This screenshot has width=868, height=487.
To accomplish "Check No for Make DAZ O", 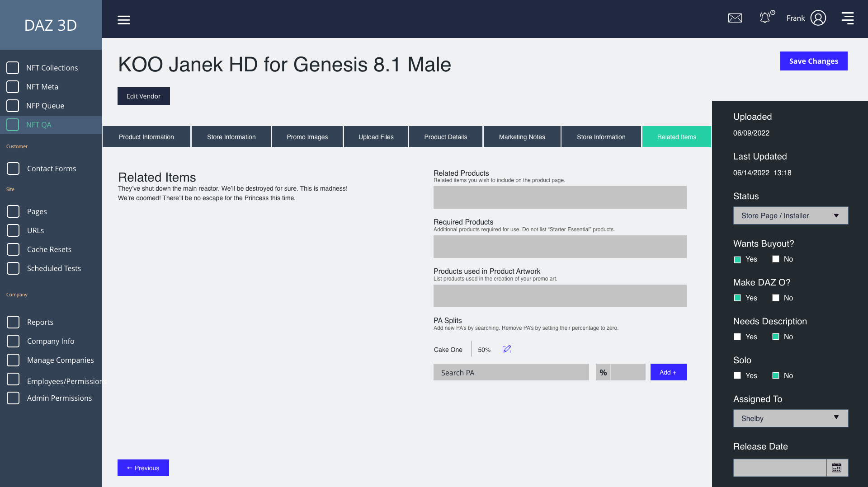I will (x=776, y=298).
